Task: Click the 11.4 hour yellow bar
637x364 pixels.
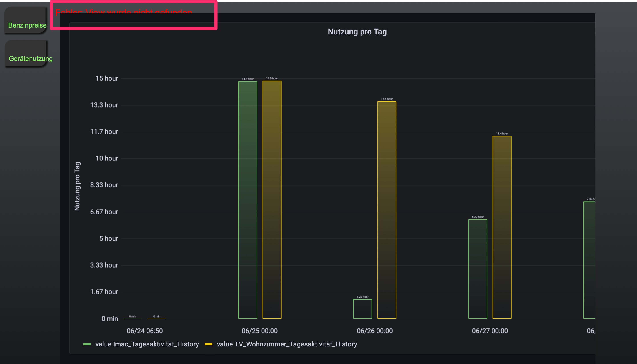Action: [x=502, y=228]
